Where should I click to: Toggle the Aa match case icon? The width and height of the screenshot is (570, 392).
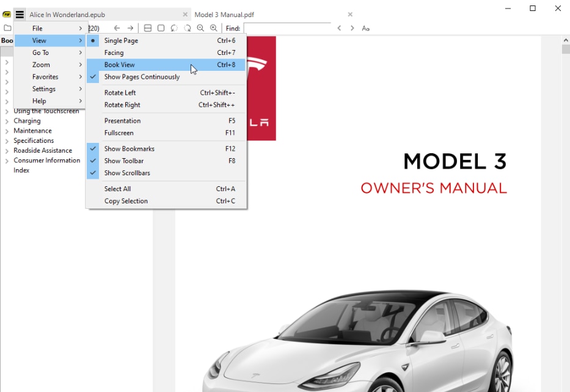tap(365, 28)
